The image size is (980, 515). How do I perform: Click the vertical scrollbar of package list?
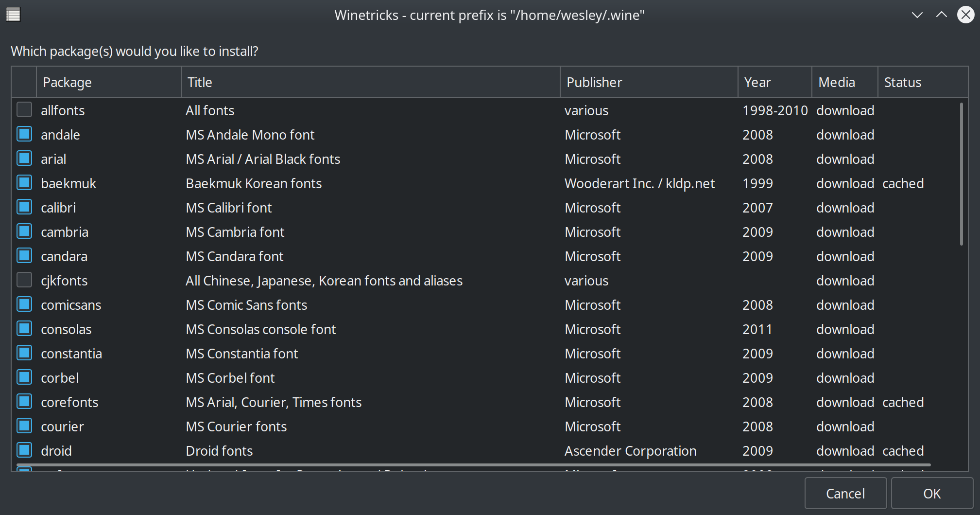(961, 174)
